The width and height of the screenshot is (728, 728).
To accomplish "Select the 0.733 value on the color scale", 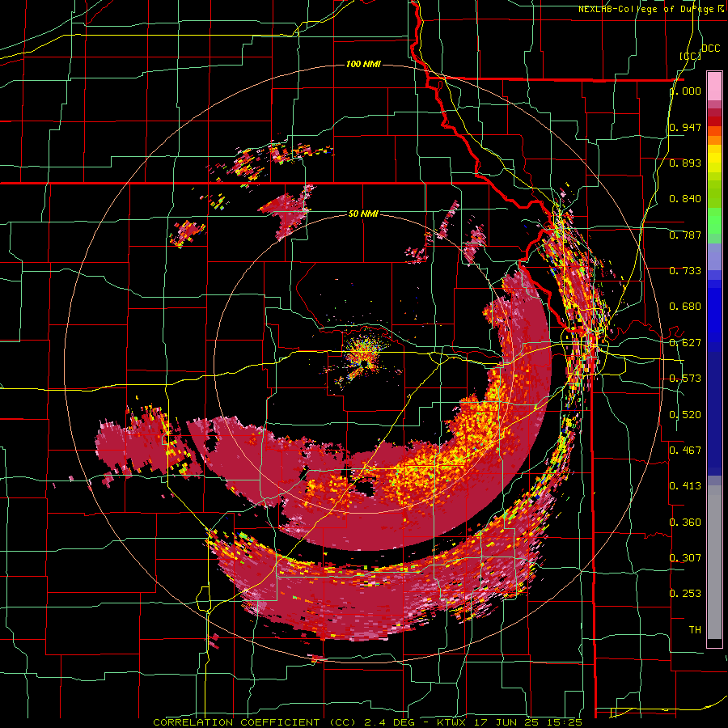I will tap(685, 271).
